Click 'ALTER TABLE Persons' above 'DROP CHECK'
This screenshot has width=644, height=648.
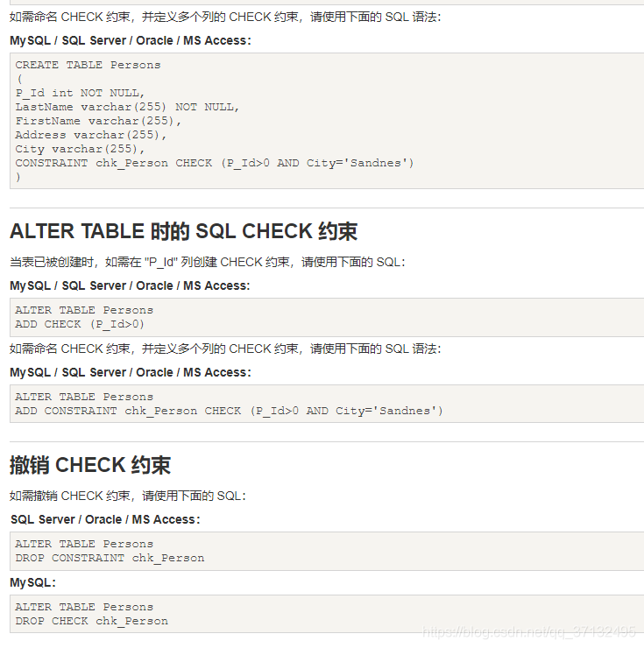click(84, 608)
